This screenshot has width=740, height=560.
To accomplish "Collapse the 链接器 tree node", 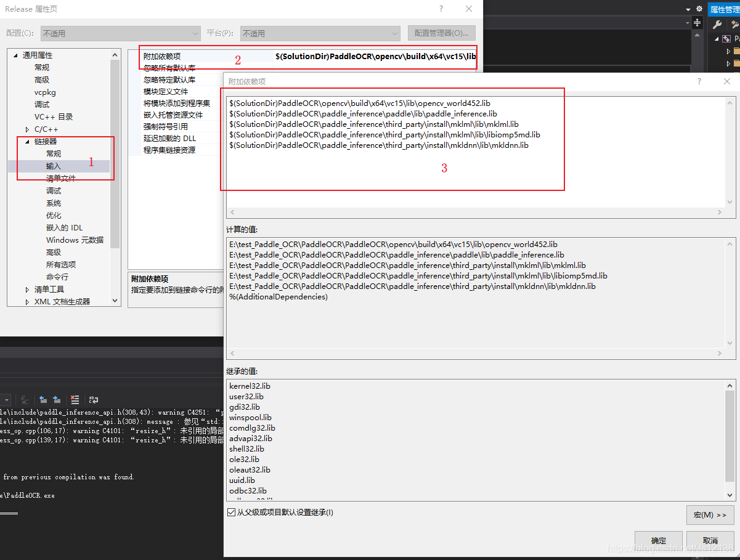I will (x=27, y=142).
